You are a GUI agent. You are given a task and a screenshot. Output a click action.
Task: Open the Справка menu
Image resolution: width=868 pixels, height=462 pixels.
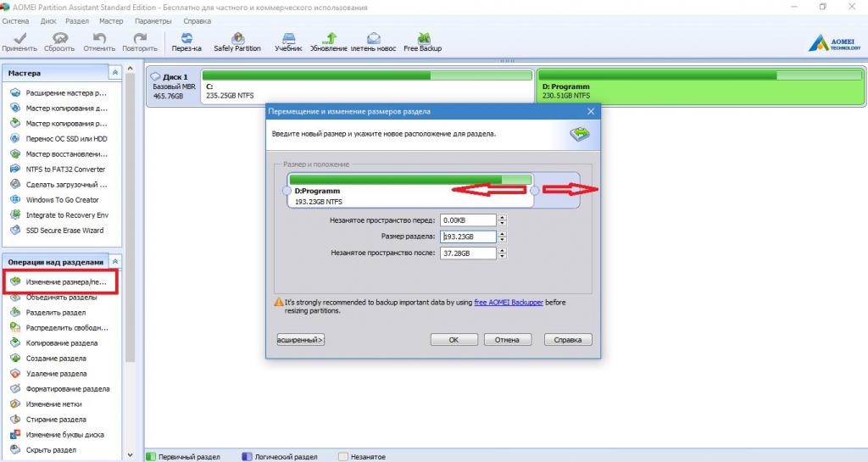point(197,21)
